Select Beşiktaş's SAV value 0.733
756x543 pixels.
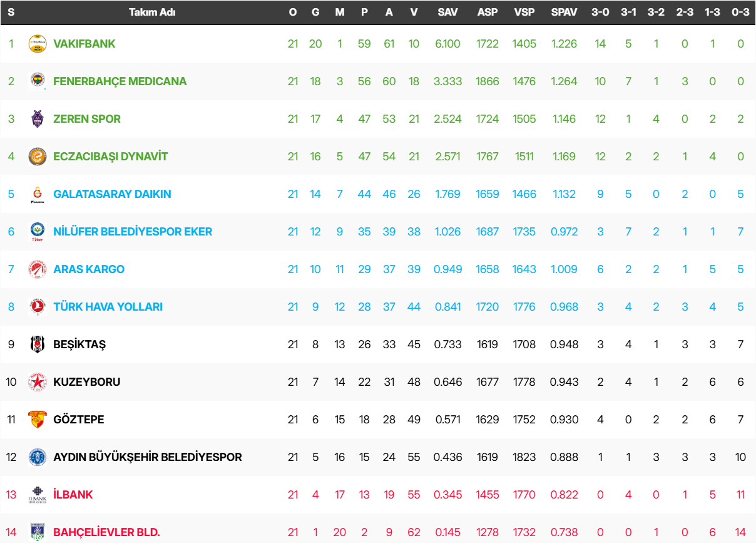pyautogui.click(x=448, y=344)
